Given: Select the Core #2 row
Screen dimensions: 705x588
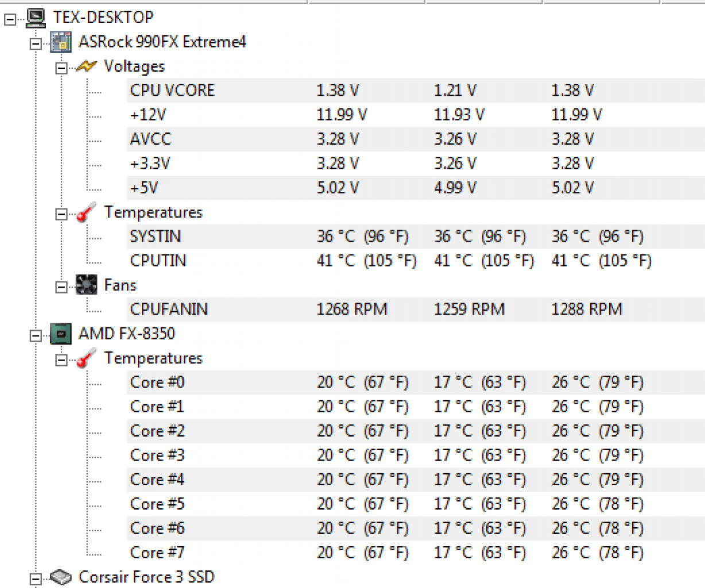Looking at the screenshot, I should pyautogui.click(x=416, y=431).
